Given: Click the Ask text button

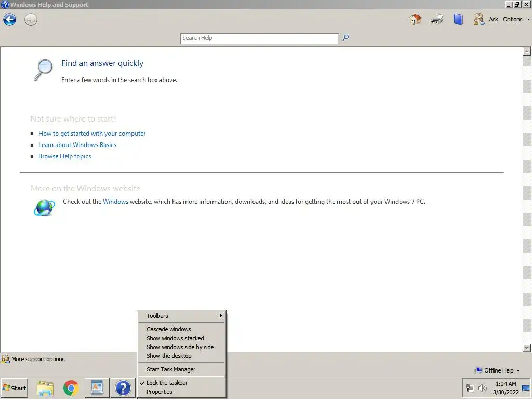Looking at the screenshot, I should [494, 19].
